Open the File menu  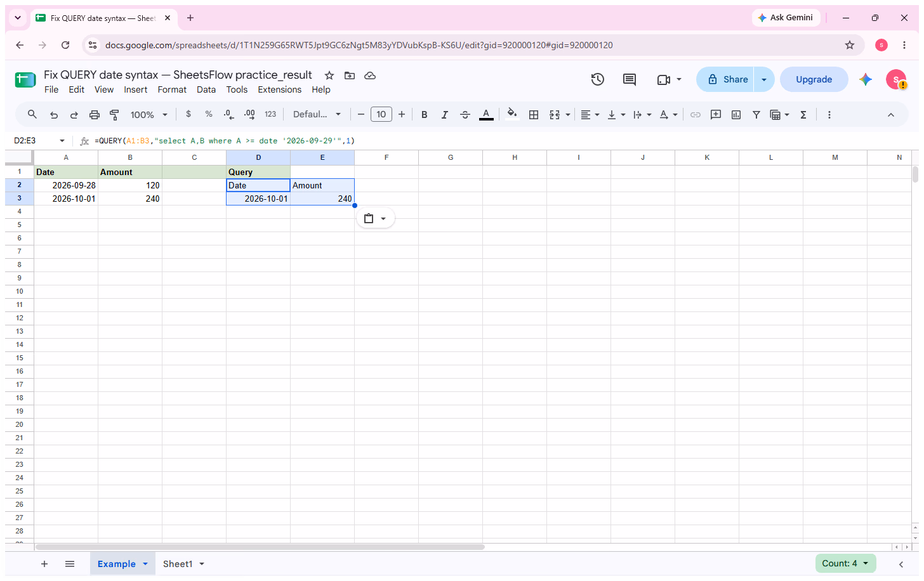click(x=51, y=89)
